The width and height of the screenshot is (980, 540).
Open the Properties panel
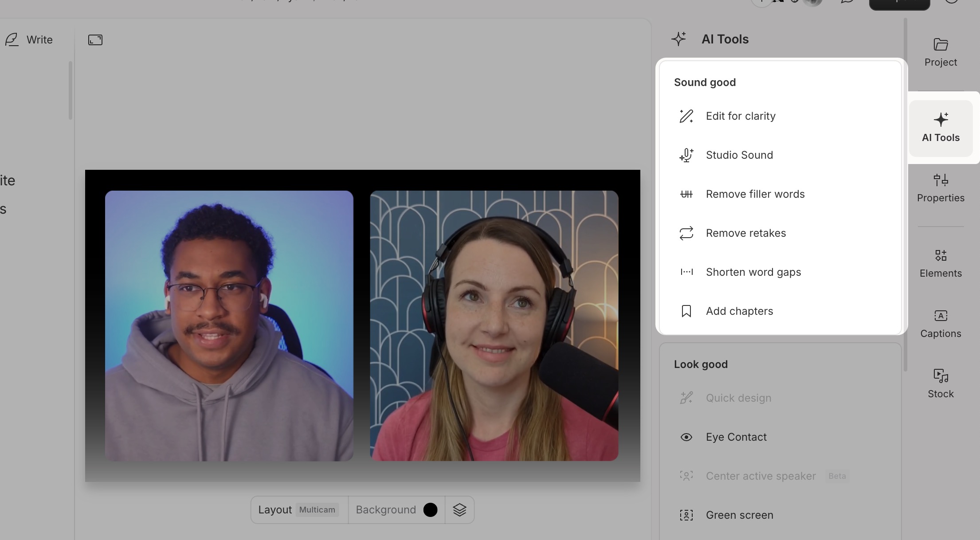click(940, 188)
